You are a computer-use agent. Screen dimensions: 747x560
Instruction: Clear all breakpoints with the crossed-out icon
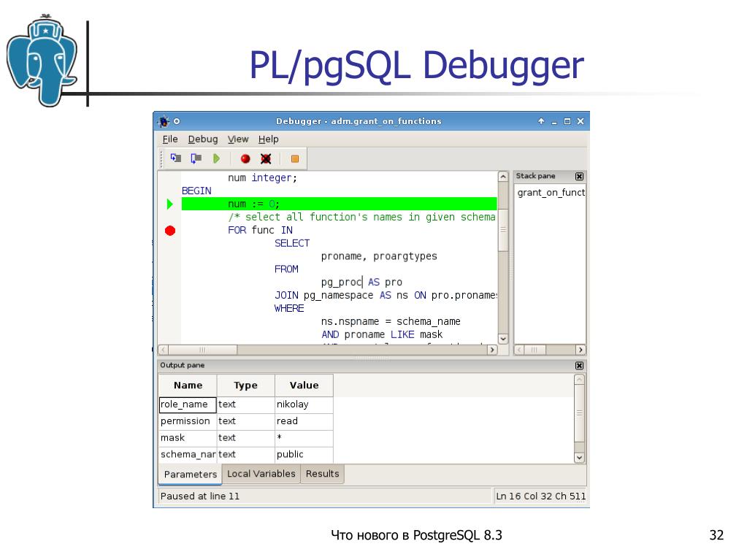[x=266, y=158]
